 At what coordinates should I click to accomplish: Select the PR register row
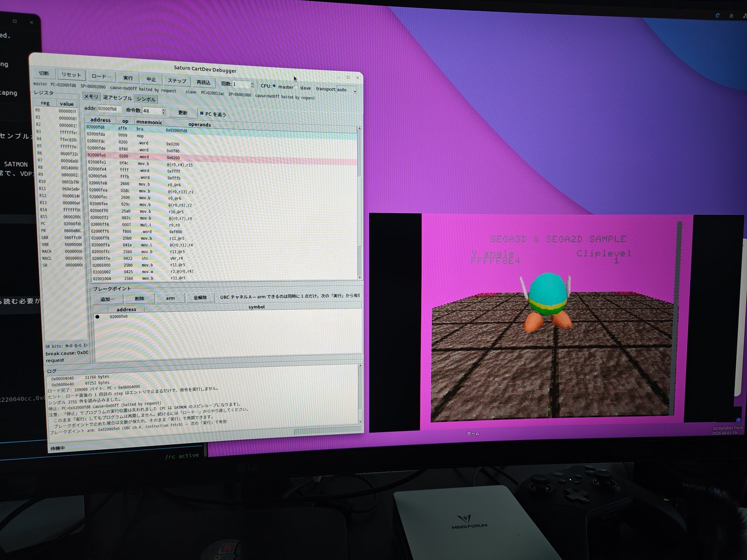pyautogui.click(x=62, y=231)
